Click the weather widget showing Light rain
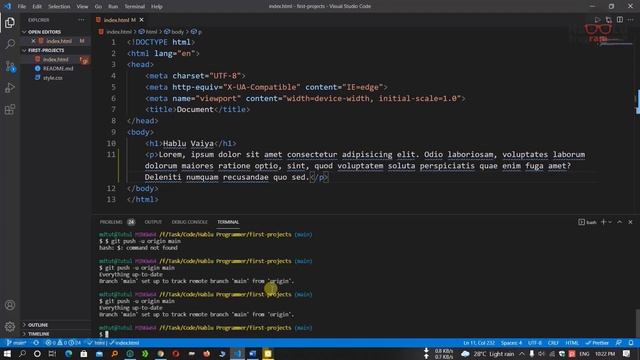 click(487, 353)
